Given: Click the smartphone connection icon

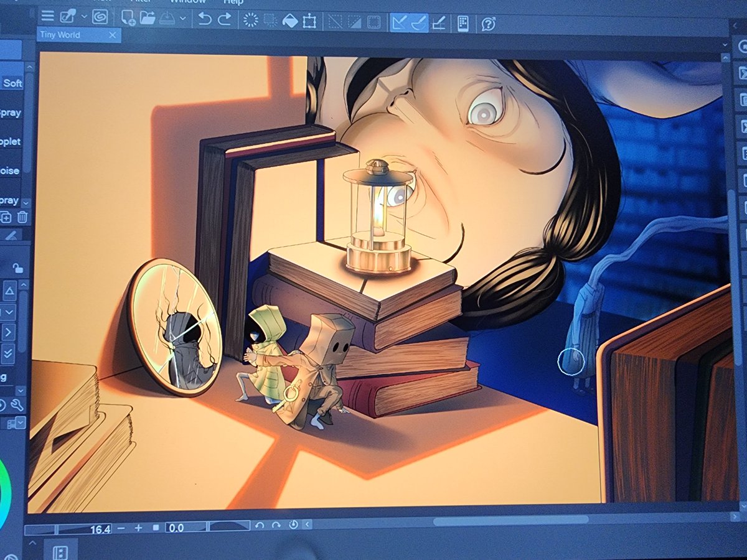Looking at the screenshot, I should (x=463, y=24).
